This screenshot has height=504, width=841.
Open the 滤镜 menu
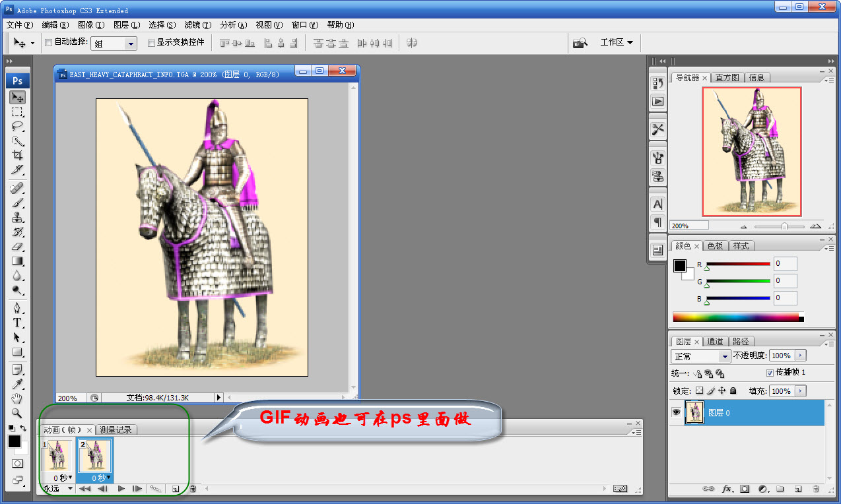point(197,25)
